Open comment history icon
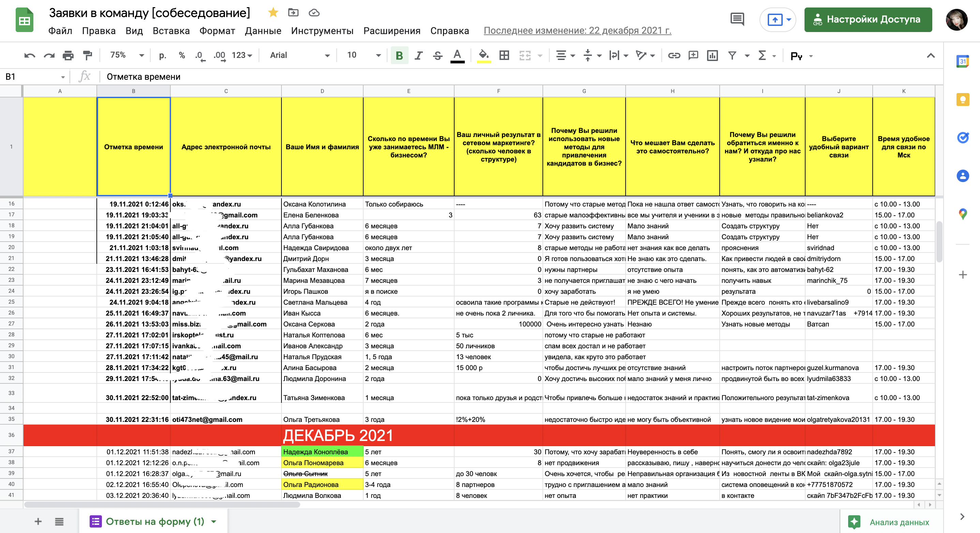 point(737,19)
